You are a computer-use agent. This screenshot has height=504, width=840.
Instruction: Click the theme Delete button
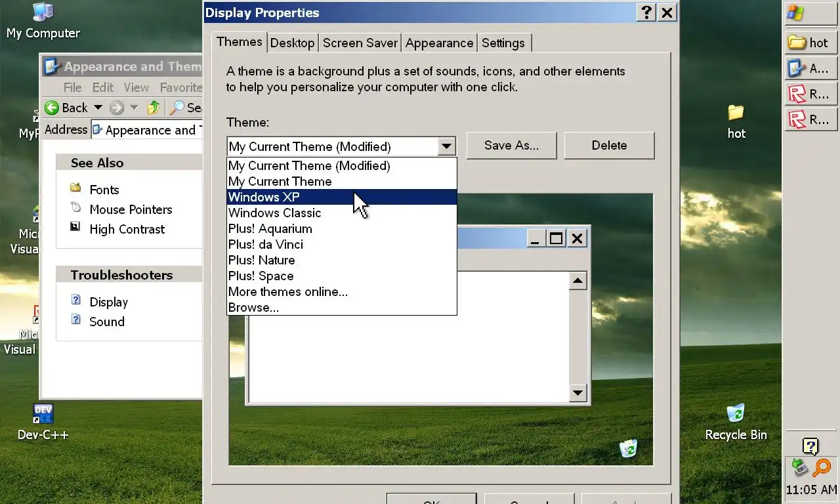pyautogui.click(x=609, y=146)
